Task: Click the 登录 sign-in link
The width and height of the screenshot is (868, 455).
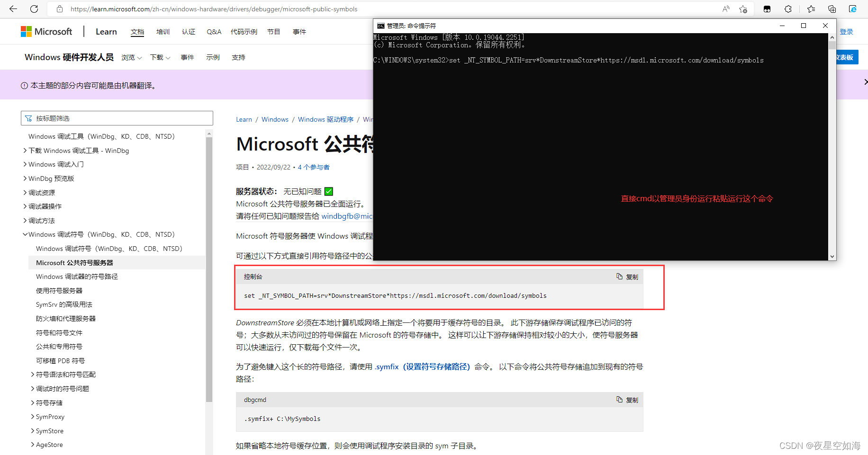Action: [847, 31]
